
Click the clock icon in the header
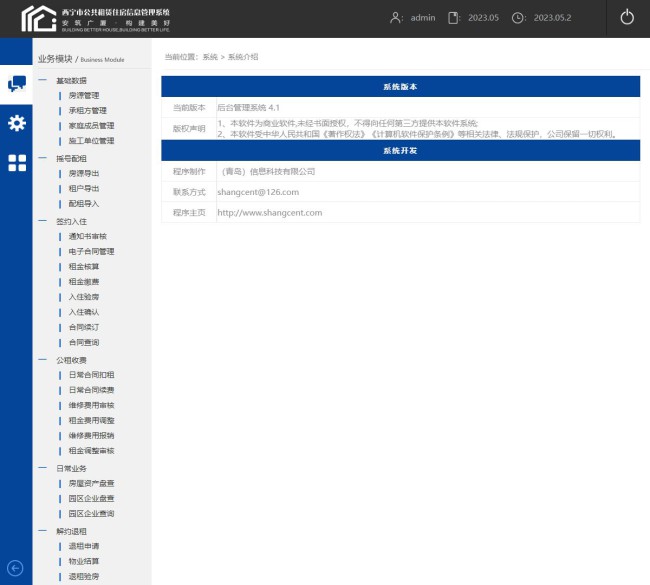point(518,17)
